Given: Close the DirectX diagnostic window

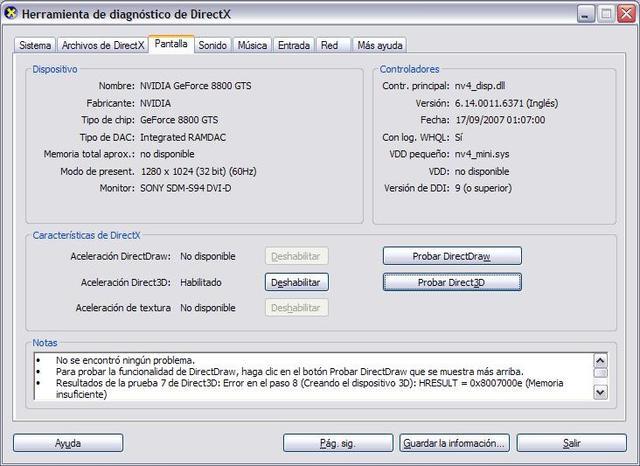Looking at the screenshot, I should point(627,14).
